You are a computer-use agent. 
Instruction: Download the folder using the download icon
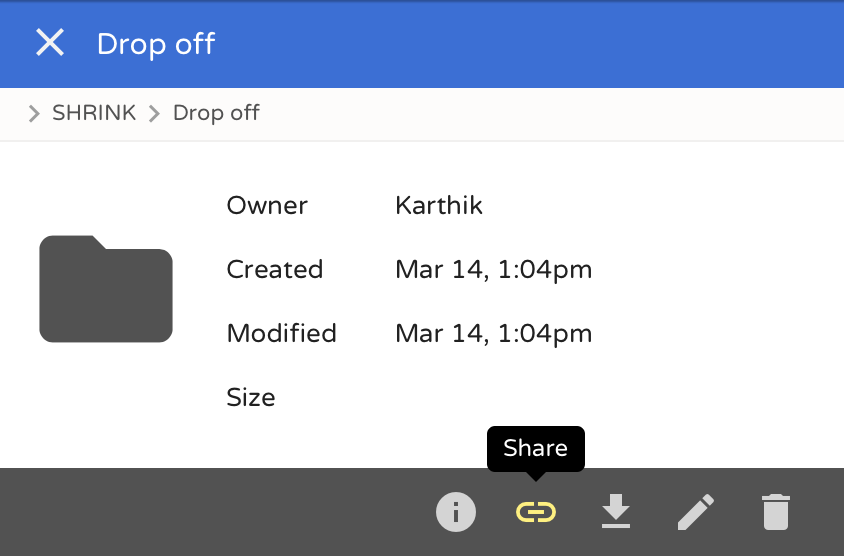click(x=616, y=512)
